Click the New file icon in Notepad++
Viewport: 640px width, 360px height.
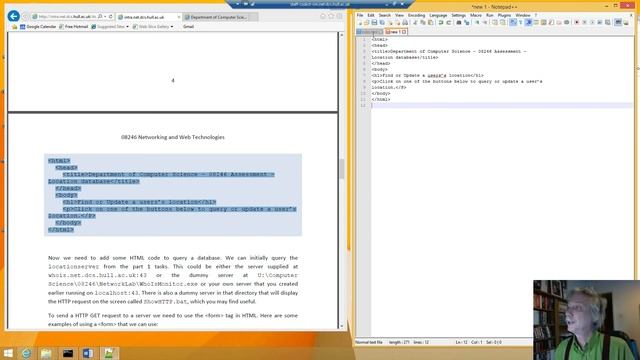click(x=360, y=22)
